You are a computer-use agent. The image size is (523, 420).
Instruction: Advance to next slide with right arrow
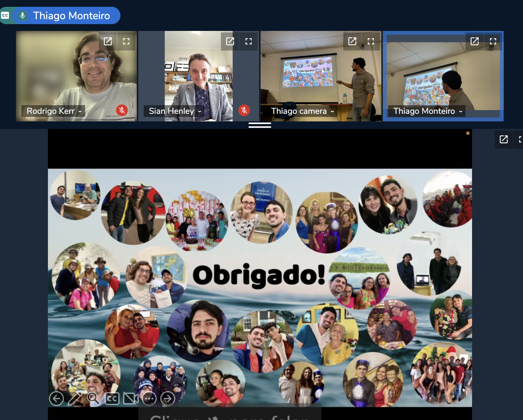(x=168, y=399)
